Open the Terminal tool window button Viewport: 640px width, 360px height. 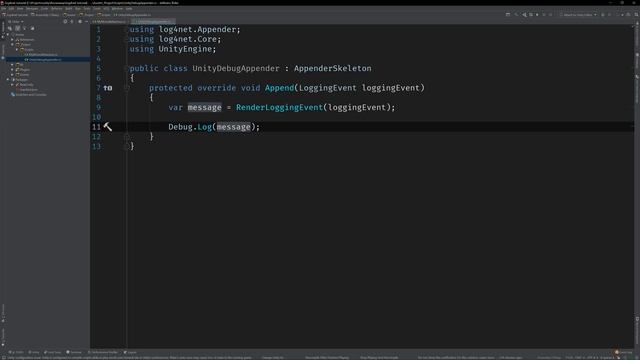(x=74, y=352)
